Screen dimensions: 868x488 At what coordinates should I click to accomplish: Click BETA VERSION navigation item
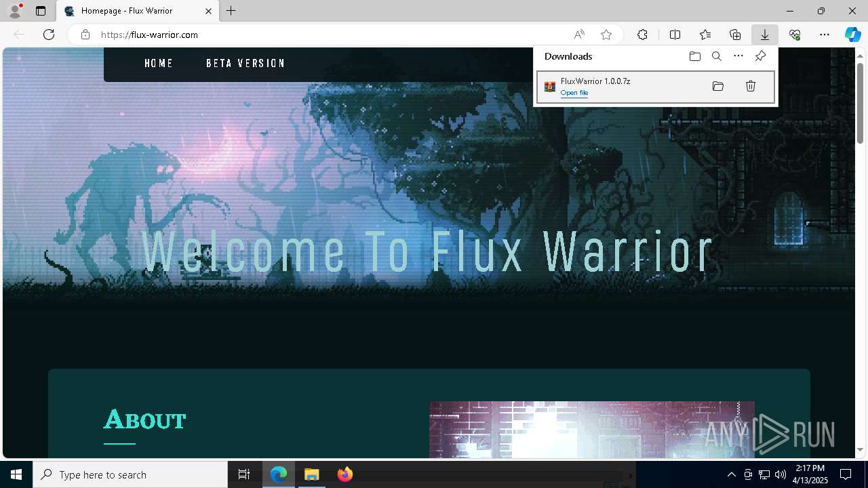(245, 64)
